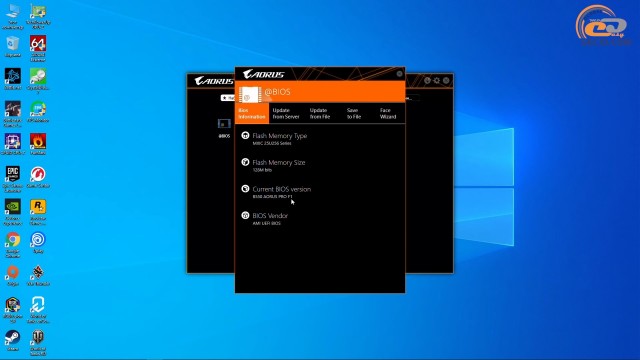Click the Current BIOS version icon
640x360 pixels.
point(245,189)
